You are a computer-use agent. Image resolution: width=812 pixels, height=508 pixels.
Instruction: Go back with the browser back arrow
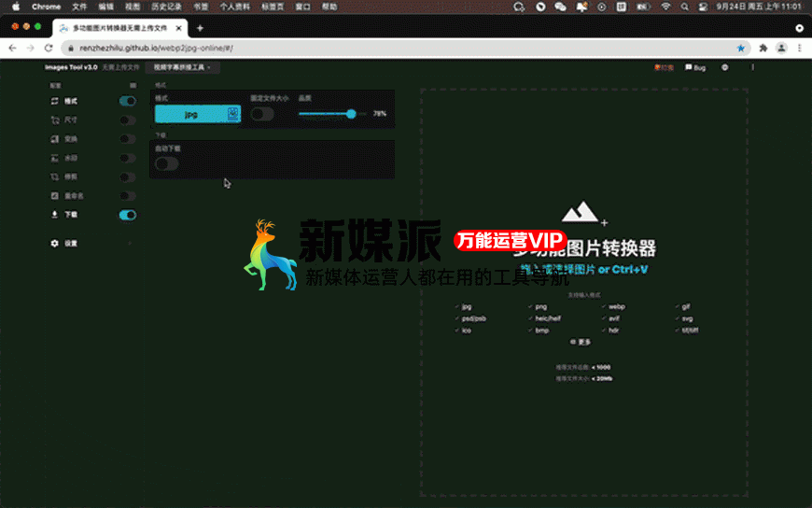[x=12, y=49]
